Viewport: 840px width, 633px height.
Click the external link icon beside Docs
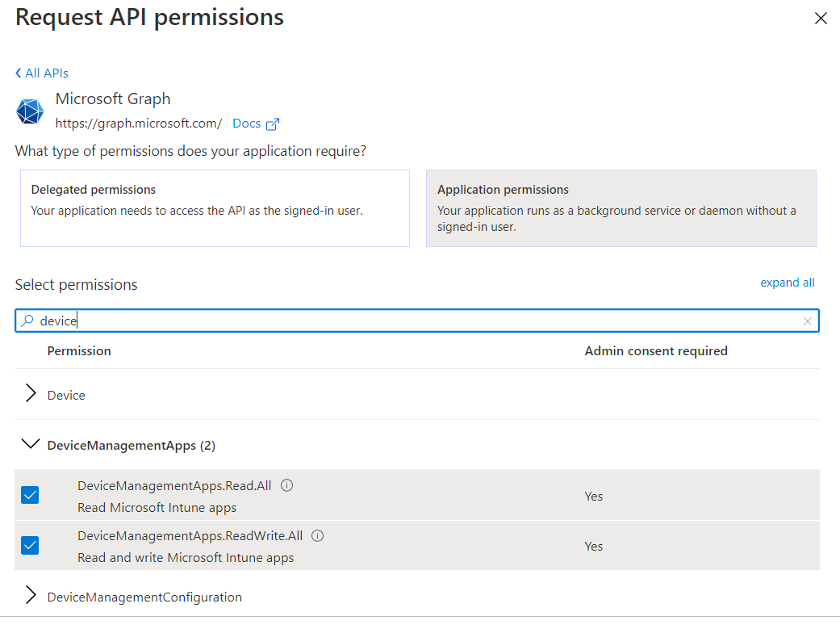point(273,124)
